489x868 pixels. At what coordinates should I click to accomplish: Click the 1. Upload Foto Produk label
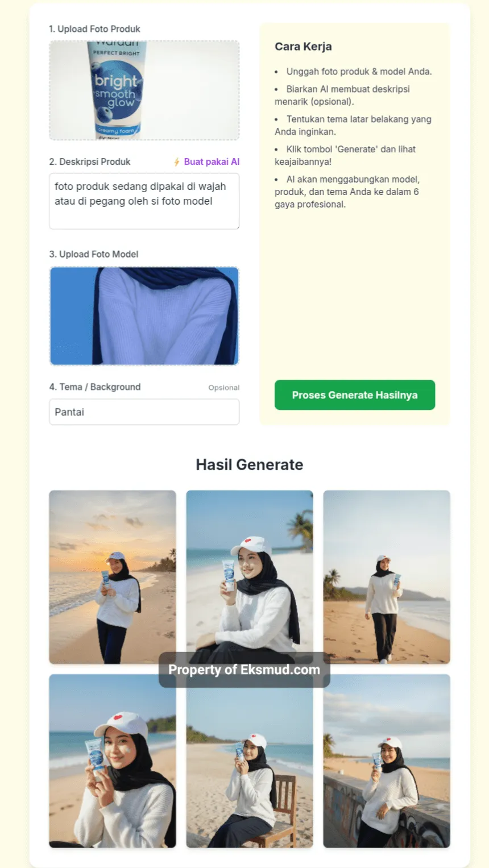pyautogui.click(x=94, y=29)
